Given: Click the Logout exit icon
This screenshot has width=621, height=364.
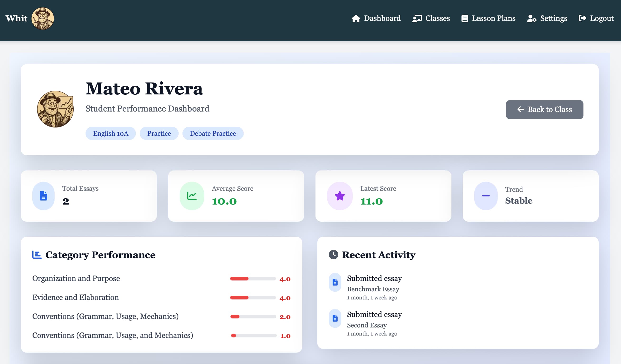Looking at the screenshot, I should point(583,18).
